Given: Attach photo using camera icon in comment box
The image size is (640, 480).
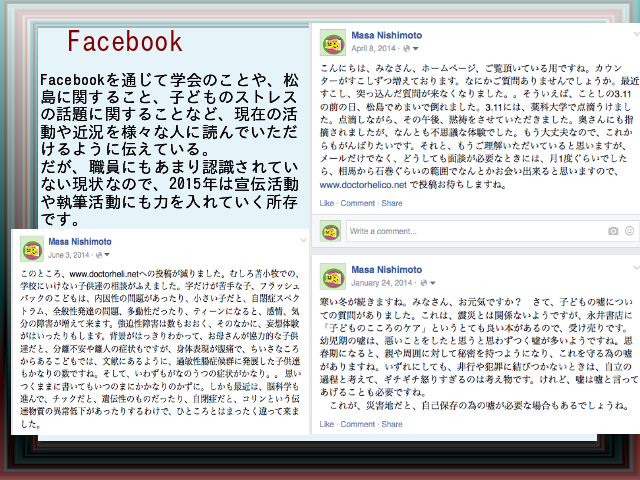Looking at the screenshot, I should [x=613, y=231].
